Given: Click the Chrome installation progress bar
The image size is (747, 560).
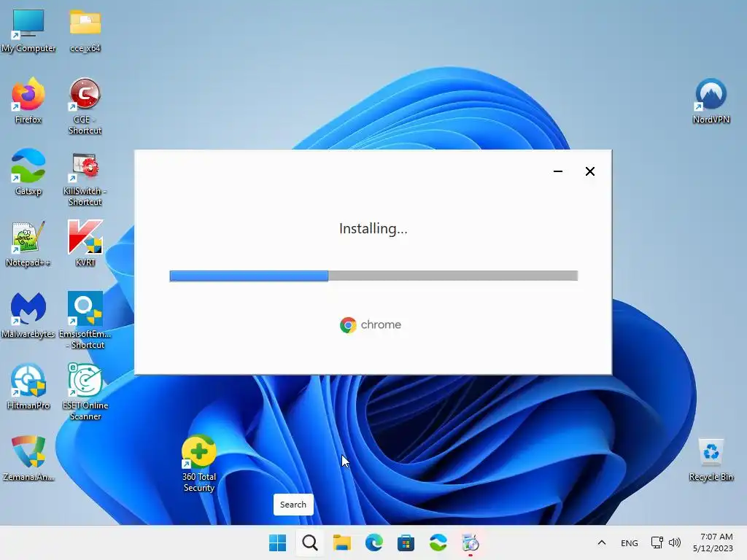Looking at the screenshot, I should (373, 276).
